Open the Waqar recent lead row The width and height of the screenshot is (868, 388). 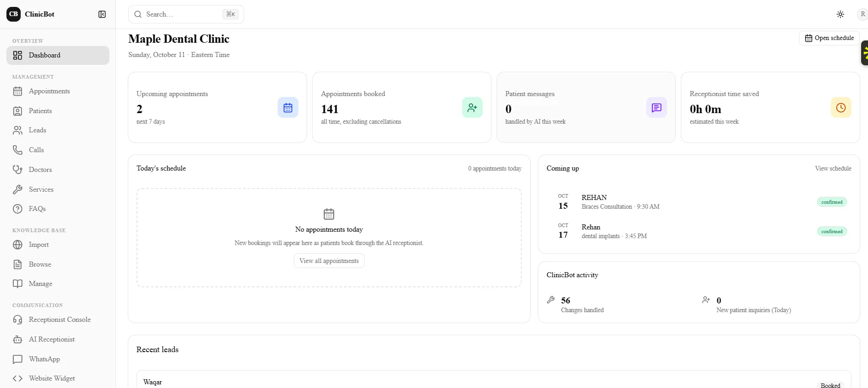click(494, 380)
